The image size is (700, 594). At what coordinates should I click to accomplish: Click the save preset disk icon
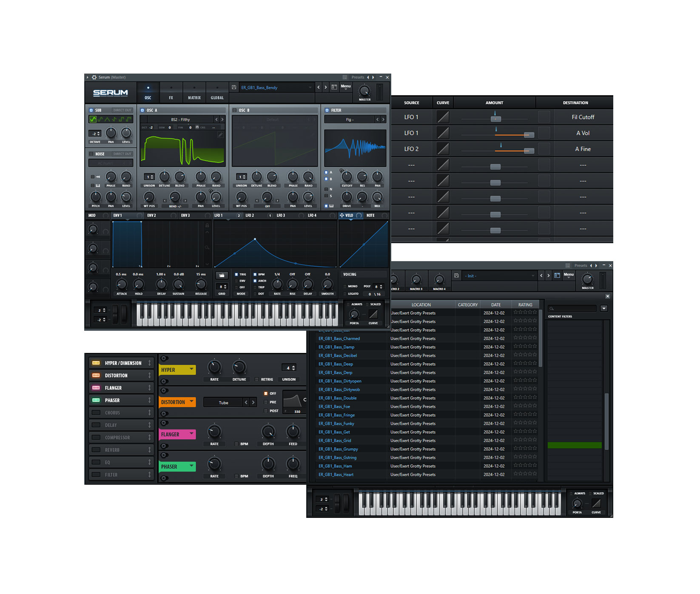click(x=234, y=87)
